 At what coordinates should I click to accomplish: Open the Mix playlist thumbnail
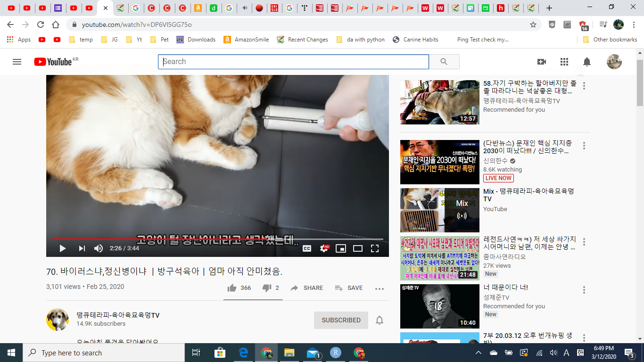(440, 210)
